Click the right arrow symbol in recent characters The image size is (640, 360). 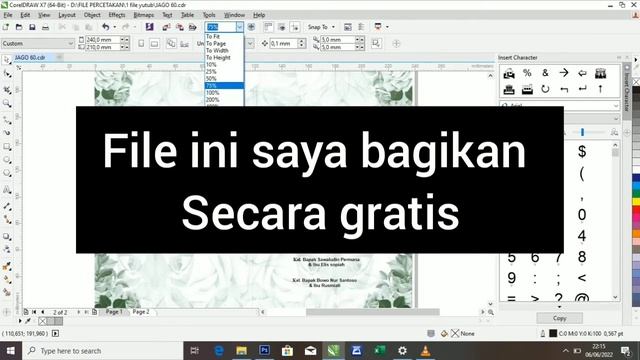pos(564,73)
